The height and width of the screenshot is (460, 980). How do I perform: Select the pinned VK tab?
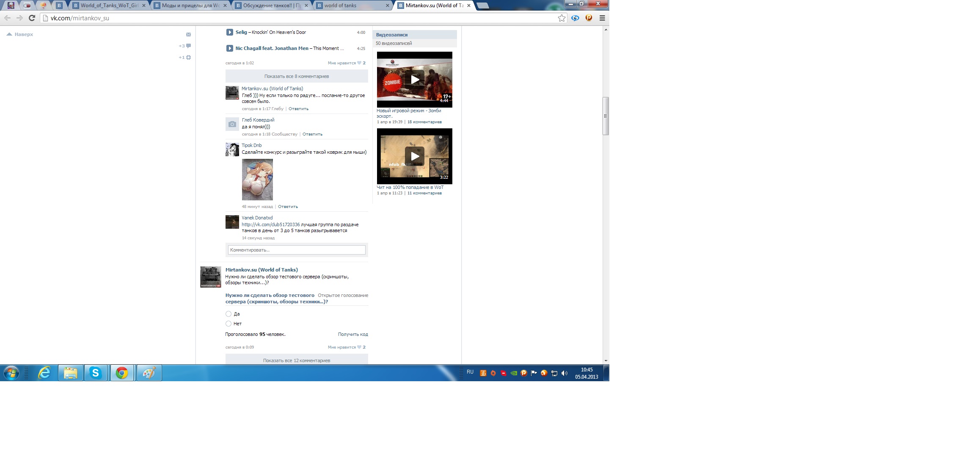click(59, 6)
